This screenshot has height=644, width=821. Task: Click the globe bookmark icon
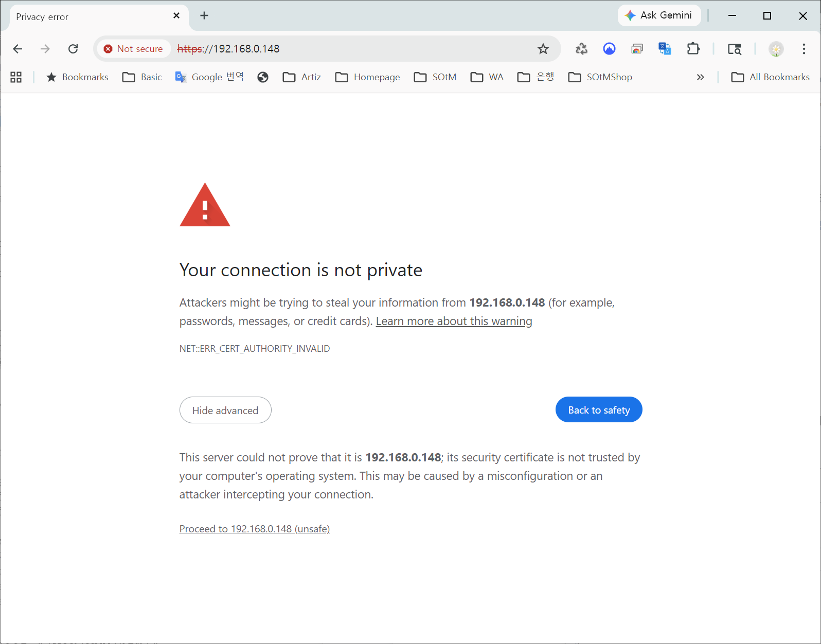click(x=263, y=77)
